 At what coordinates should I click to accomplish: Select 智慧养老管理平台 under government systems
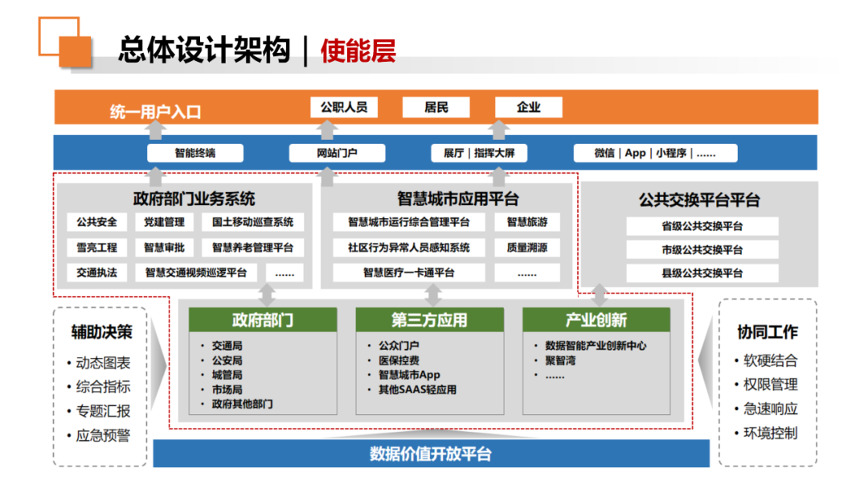click(x=253, y=247)
